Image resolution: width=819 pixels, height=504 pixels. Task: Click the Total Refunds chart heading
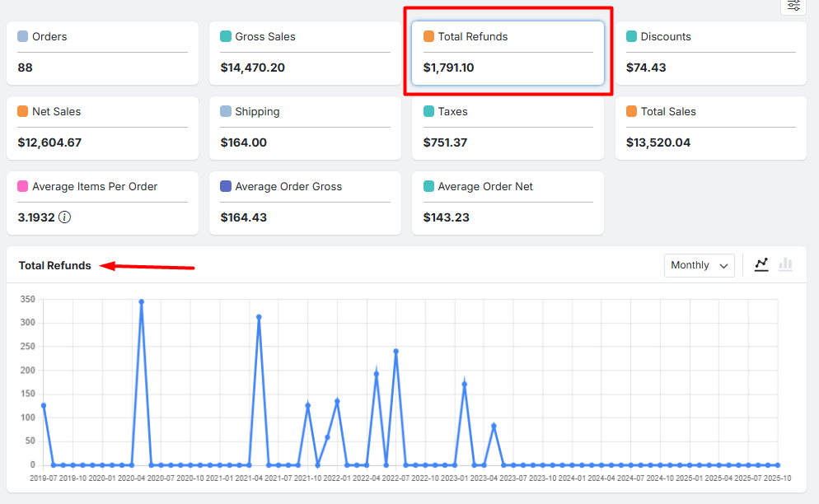click(55, 265)
